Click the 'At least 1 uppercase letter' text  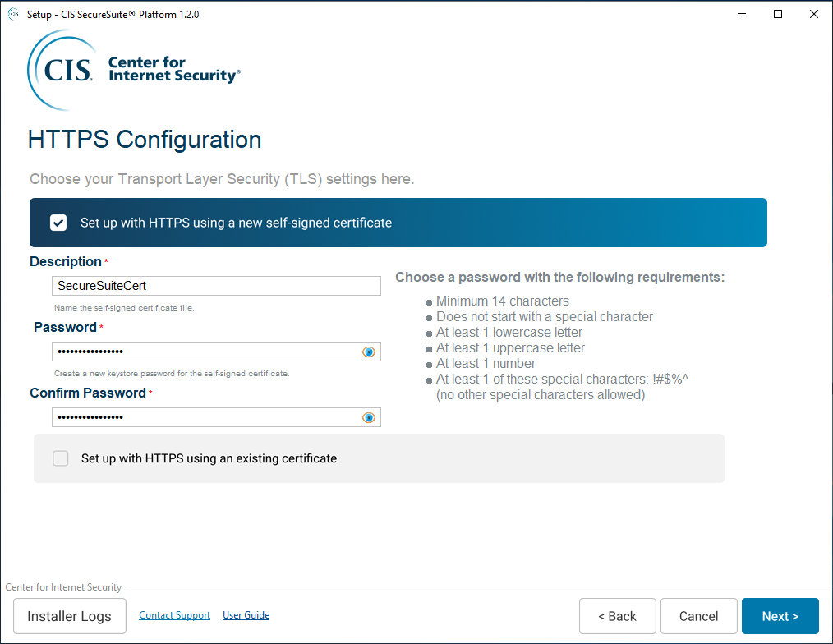click(x=510, y=348)
